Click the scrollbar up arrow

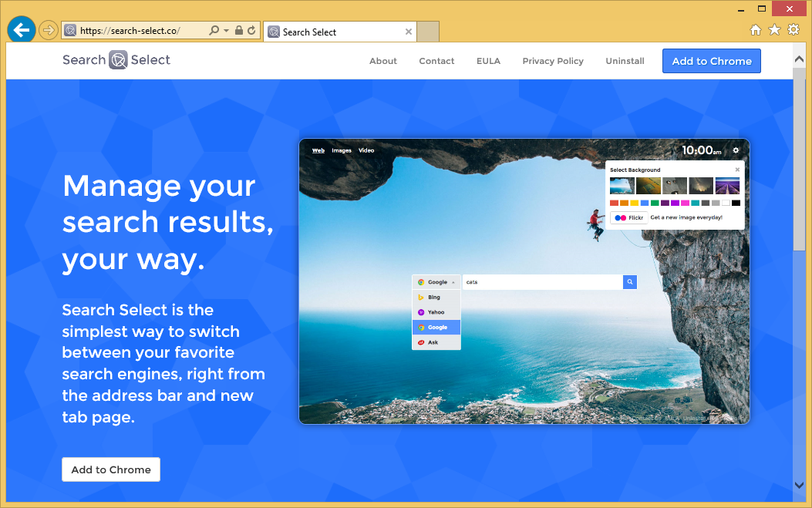pyautogui.click(x=799, y=59)
